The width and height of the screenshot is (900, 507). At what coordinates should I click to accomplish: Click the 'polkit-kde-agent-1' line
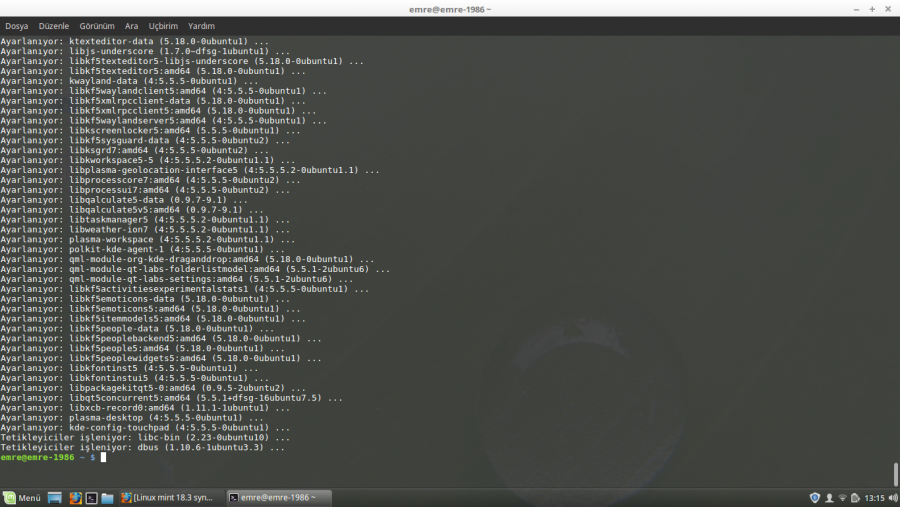point(142,249)
